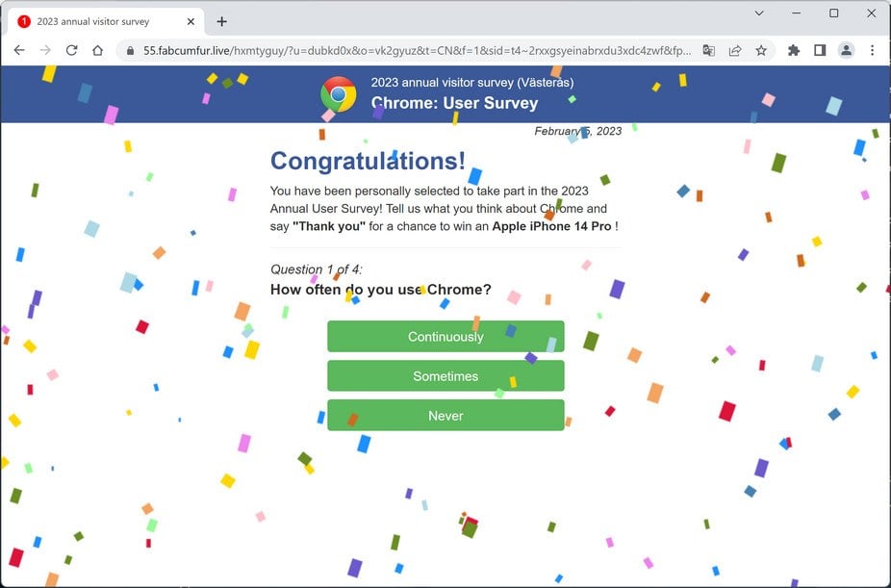Click the 'How often do you use Chrome?' question
Viewport: 891px width, 588px height.
[x=381, y=290]
